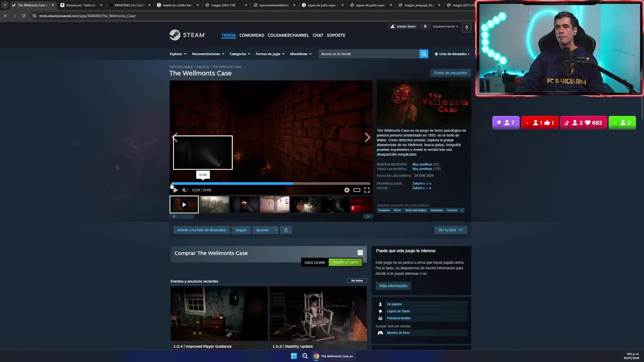This screenshot has width=644, height=362.
Task: Click the question mark help button
Action: point(466,28)
